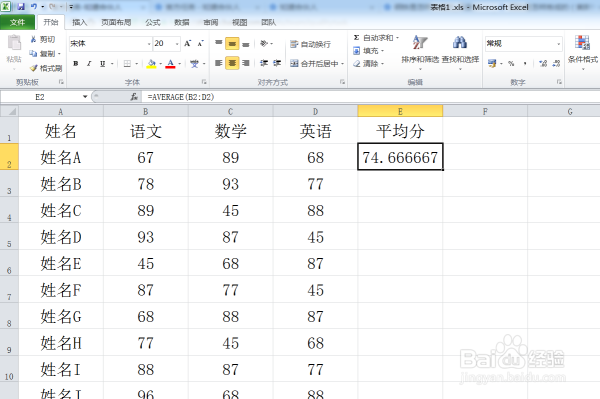The height and width of the screenshot is (399, 600).
Task: Click the Undo arrow in quick access toolbar
Action: coord(34,7)
